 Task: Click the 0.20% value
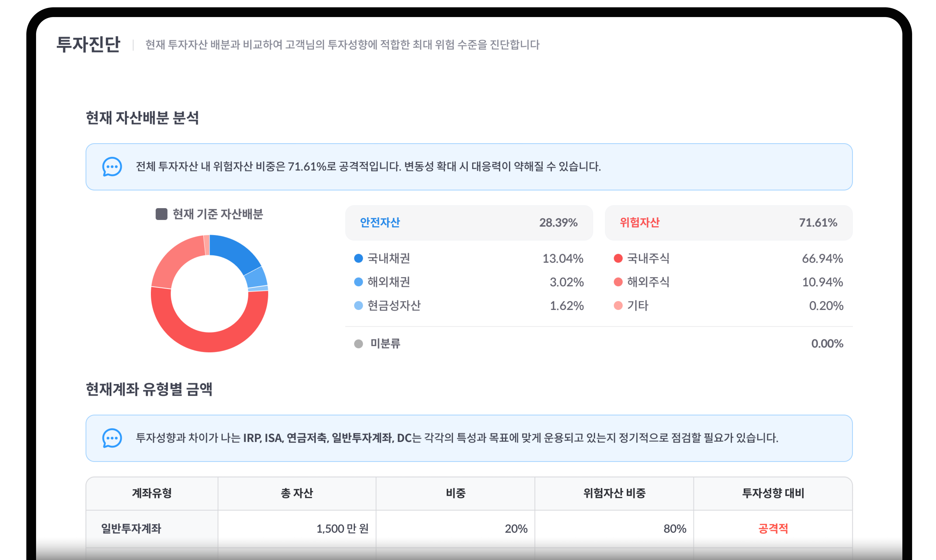click(826, 306)
